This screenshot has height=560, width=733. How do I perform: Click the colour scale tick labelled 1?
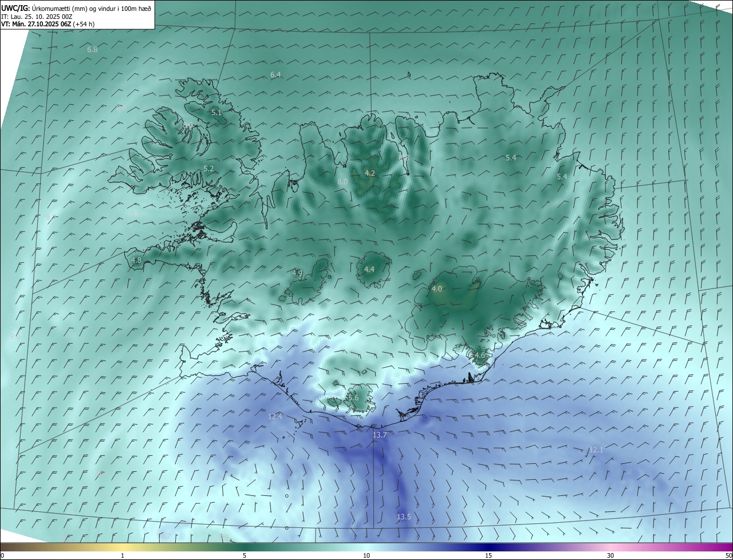[123, 555]
